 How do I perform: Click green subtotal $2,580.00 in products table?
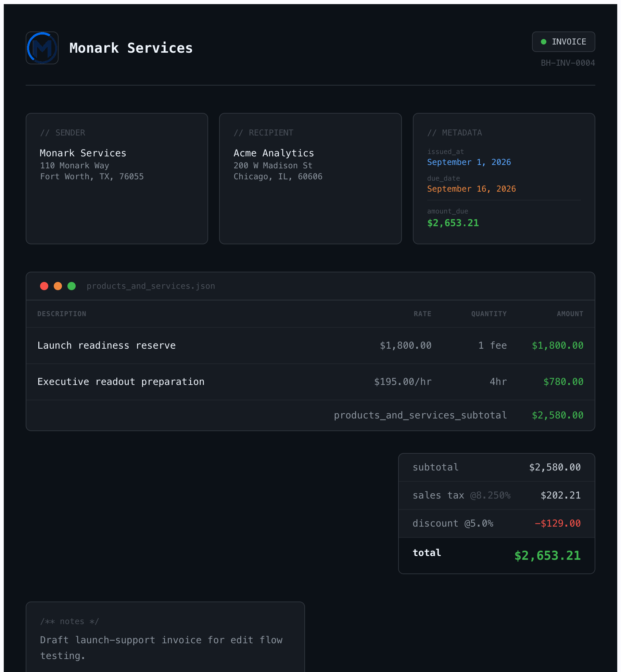point(557,415)
